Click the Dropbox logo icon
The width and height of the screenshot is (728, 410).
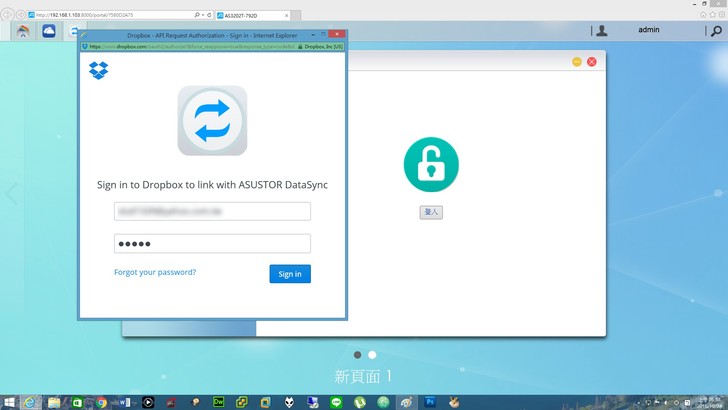pyautogui.click(x=98, y=70)
